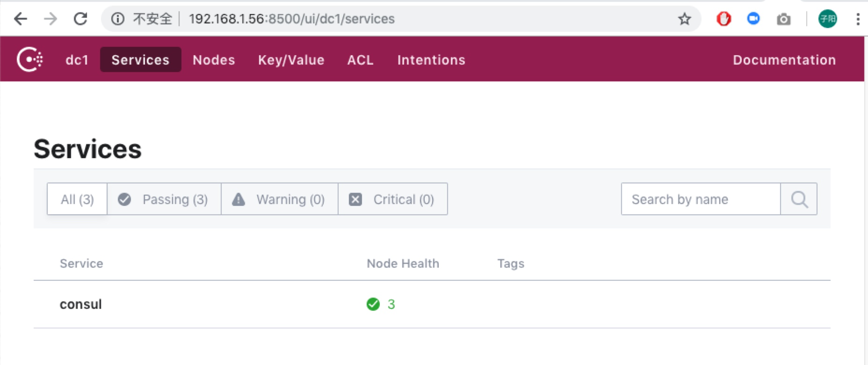This screenshot has width=868, height=365.
Task: Click the search magnifier icon button
Action: (x=799, y=199)
